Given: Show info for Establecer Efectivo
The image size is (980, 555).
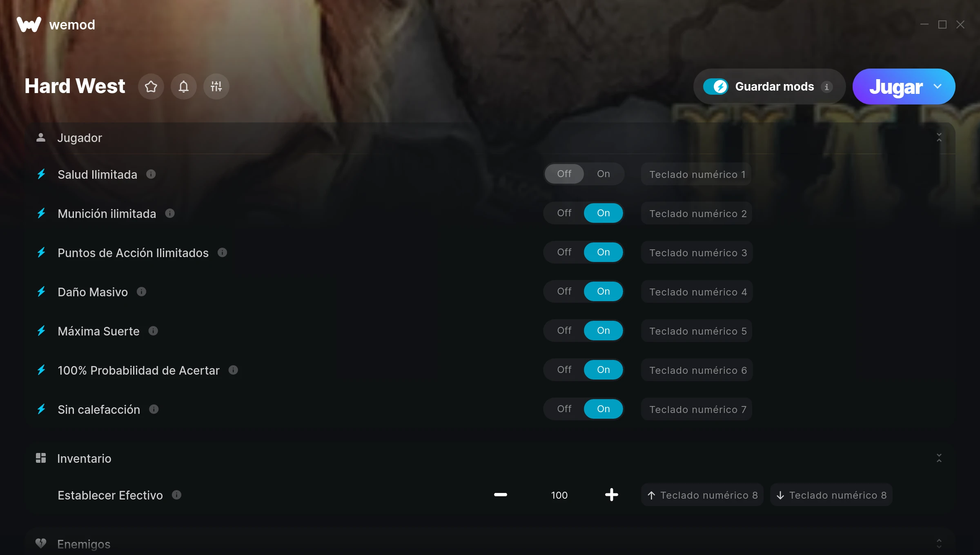Looking at the screenshot, I should coord(176,495).
